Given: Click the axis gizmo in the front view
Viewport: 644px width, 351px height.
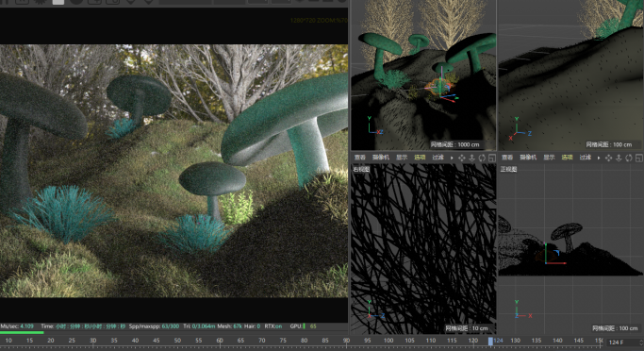Looking at the screenshot, I should click(x=522, y=309).
